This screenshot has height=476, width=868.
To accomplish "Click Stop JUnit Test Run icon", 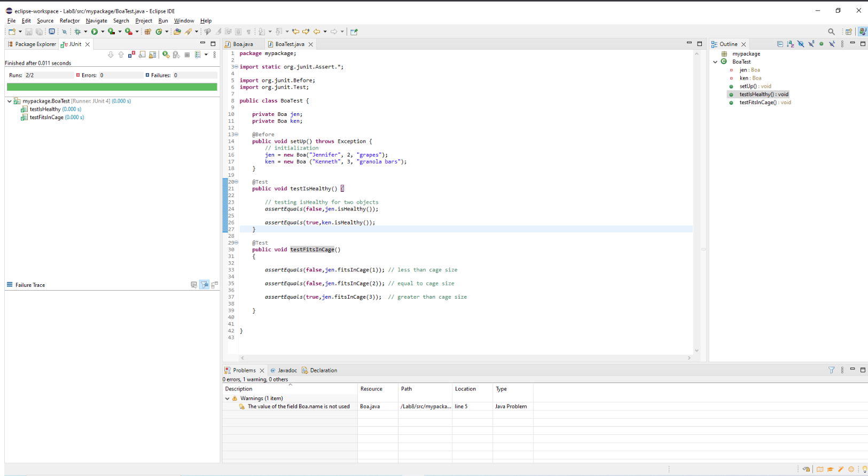I will click(x=187, y=54).
